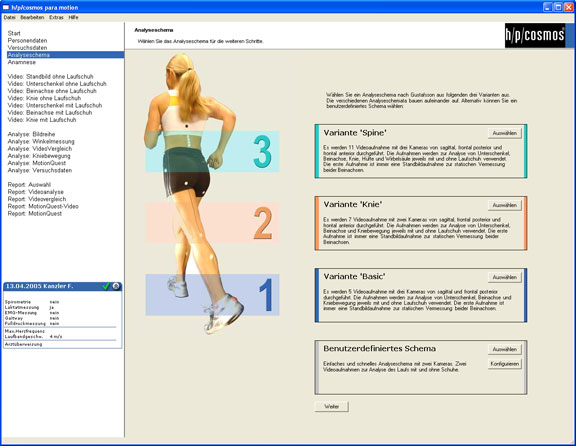Screen dimensions: 576x446
Task: Open Report: Videovergleich
Action: click(37, 199)
